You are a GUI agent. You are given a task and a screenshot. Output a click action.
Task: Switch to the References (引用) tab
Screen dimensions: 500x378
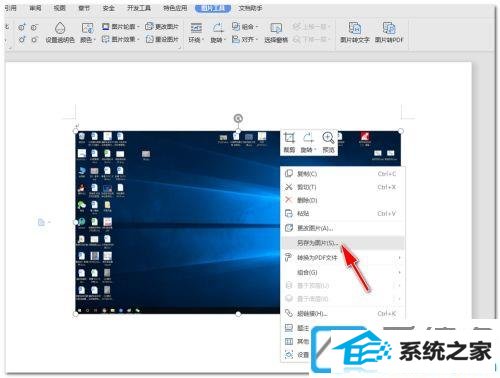coord(10,8)
